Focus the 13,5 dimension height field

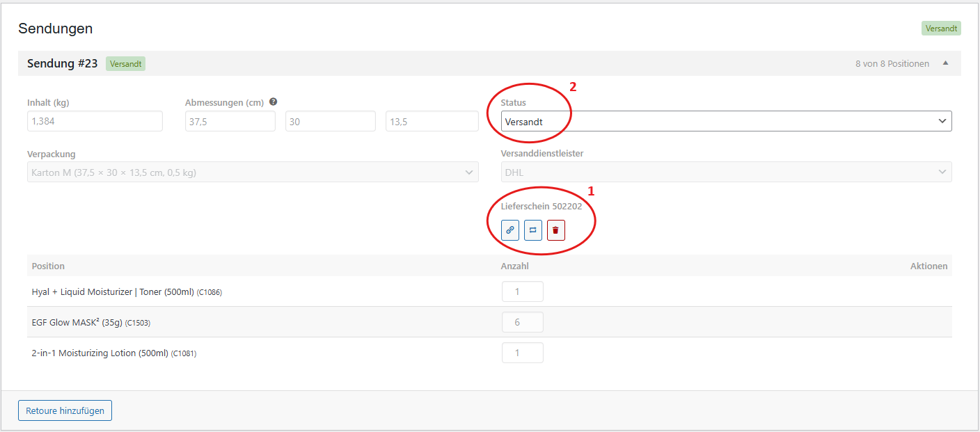pyautogui.click(x=432, y=121)
